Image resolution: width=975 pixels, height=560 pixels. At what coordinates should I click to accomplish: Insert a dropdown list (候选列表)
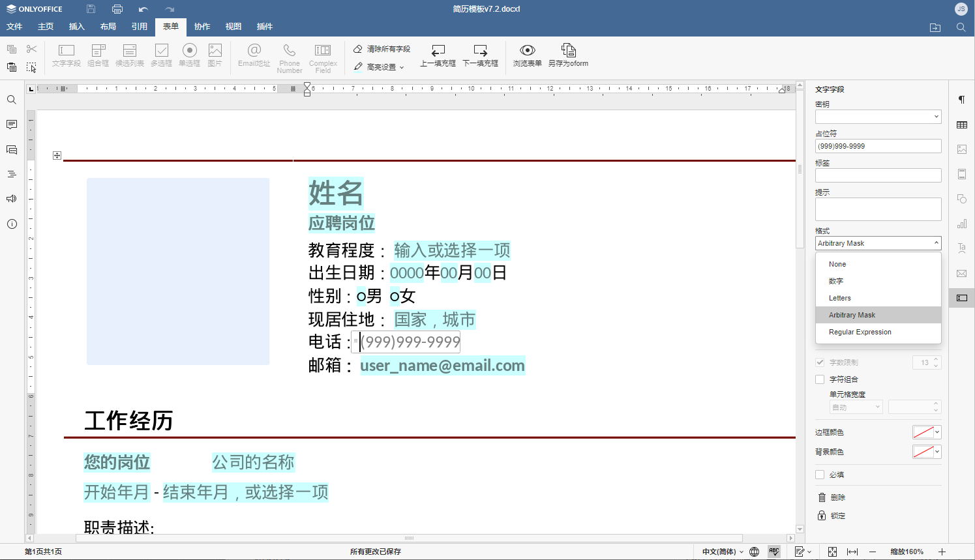[130, 55]
